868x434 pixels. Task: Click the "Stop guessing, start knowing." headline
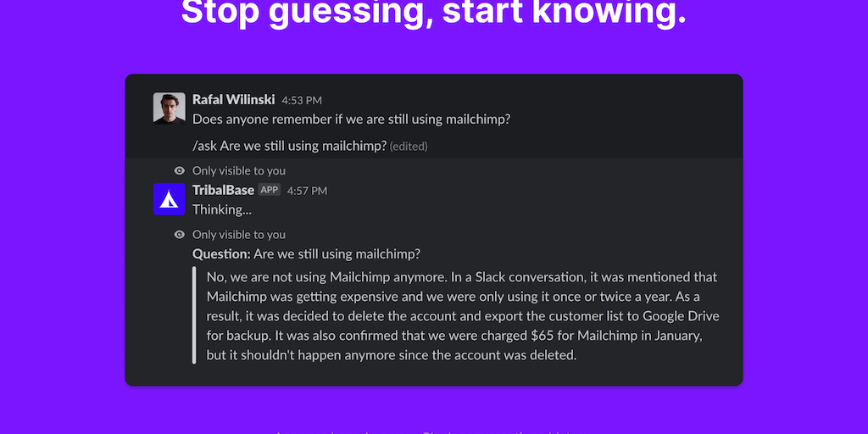click(433, 14)
